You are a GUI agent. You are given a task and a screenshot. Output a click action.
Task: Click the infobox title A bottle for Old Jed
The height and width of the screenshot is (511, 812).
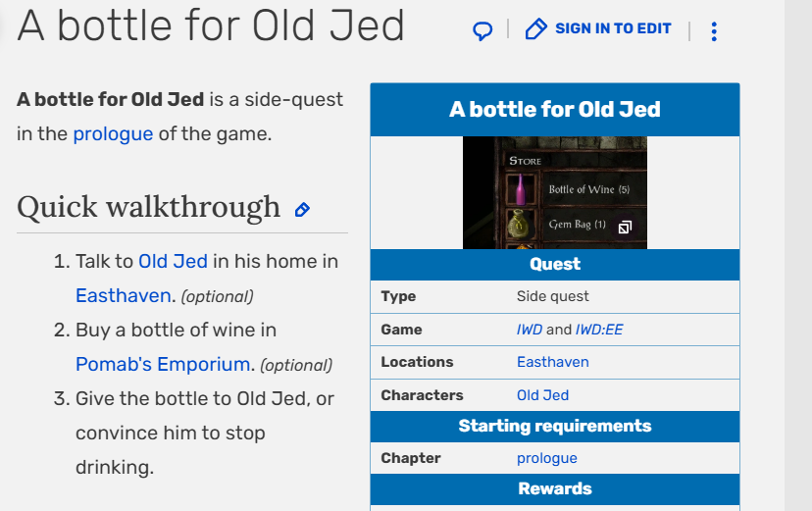[x=554, y=109]
